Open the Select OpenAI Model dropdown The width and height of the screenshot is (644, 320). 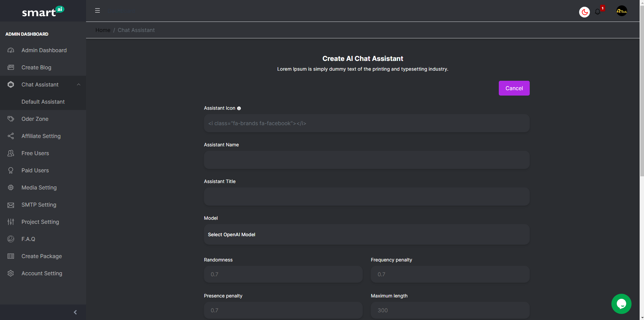click(366, 235)
